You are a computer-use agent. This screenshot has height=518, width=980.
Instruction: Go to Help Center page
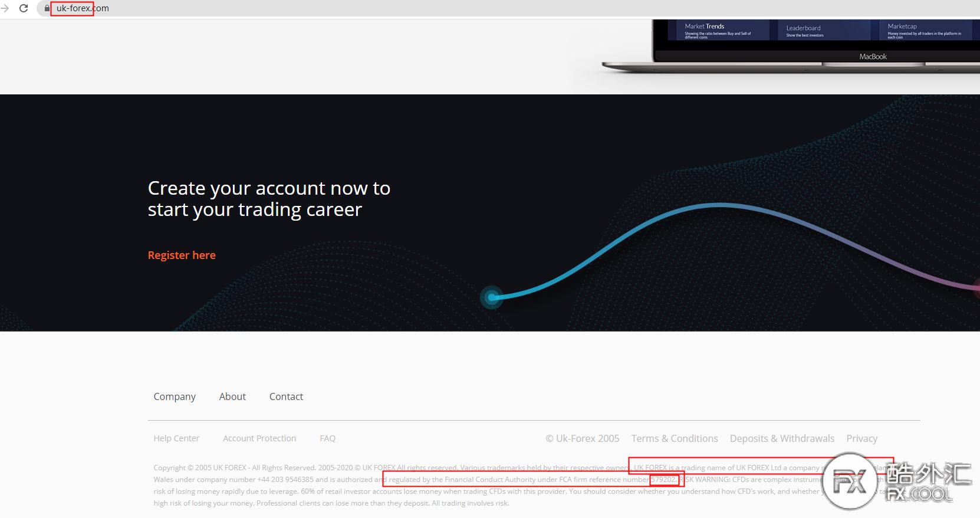(176, 438)
